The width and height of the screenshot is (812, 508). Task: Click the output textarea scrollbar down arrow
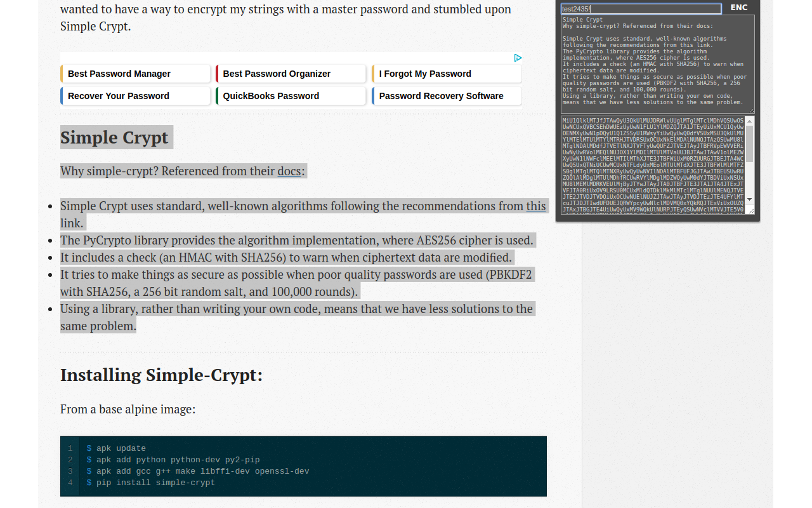click(750, 199)
